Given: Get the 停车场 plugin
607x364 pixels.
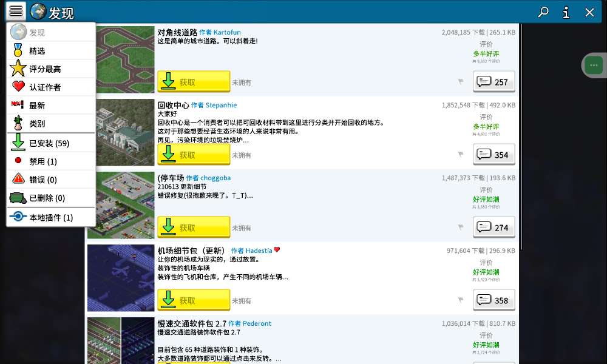Looking at the screenshot, I should click(194, 227).
